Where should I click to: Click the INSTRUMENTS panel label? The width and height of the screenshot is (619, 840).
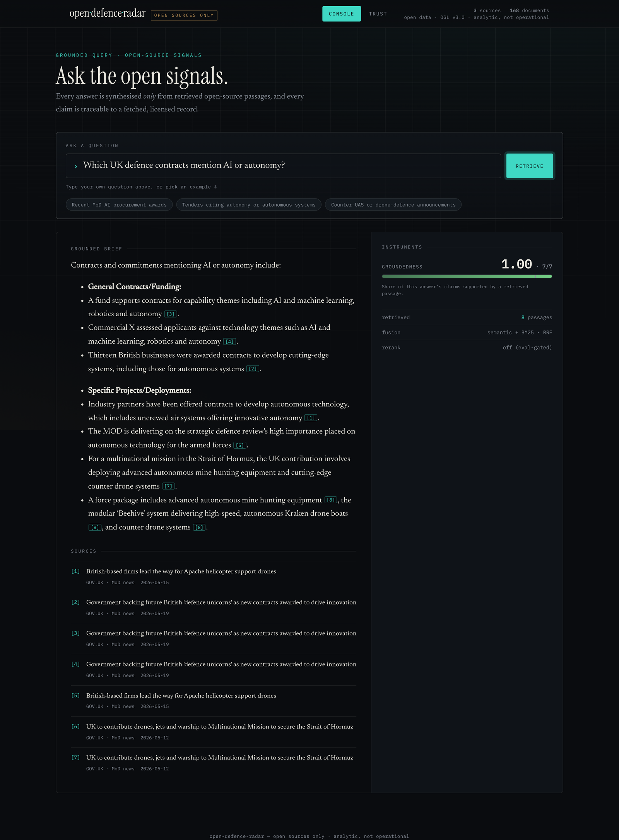coord(402,247)
